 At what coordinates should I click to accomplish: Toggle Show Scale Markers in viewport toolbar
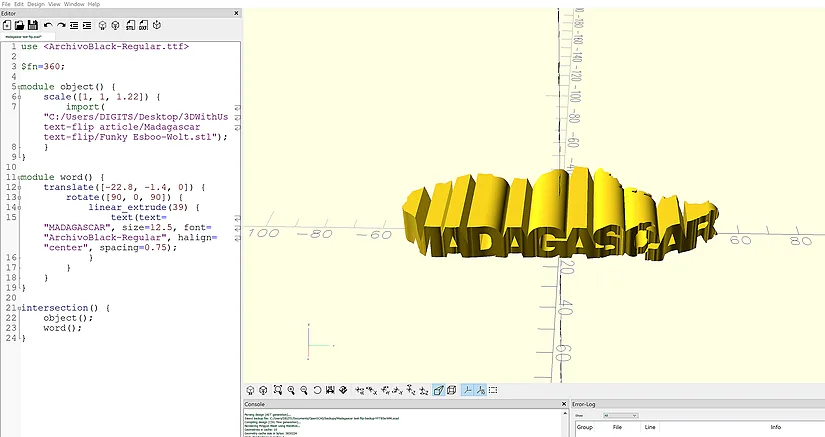click(x=480, y=390)
